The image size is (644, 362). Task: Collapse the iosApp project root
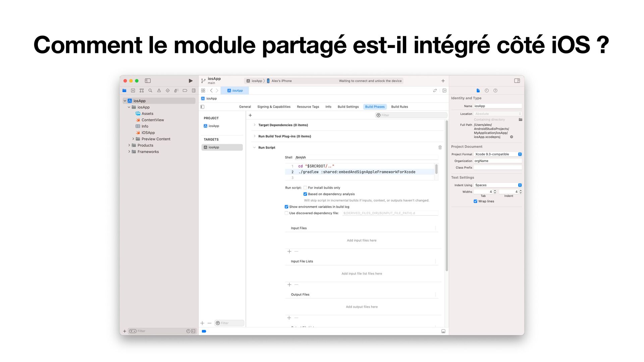coord(125,101)
